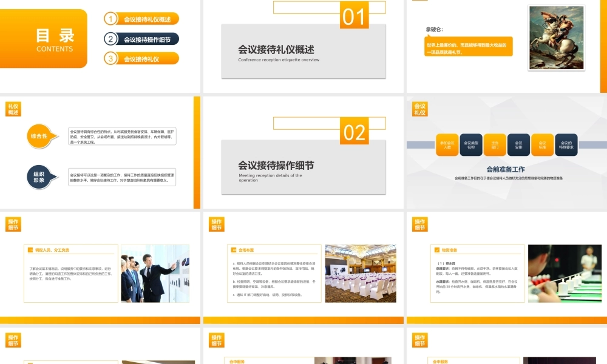This screenshot has width=607, height=364.
Task: Select the orange 01 number box
Action: click(x=354, y=16)
